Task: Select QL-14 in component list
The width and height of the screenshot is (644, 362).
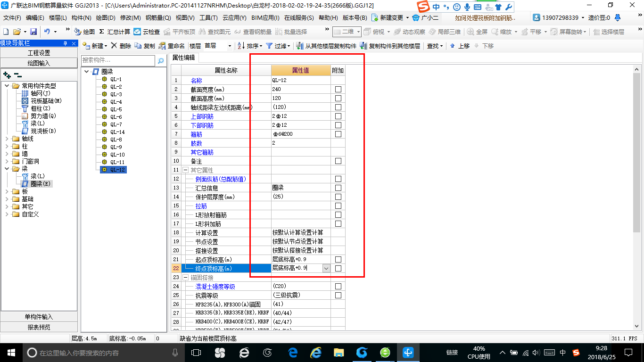Action: [x=117, y=132]
